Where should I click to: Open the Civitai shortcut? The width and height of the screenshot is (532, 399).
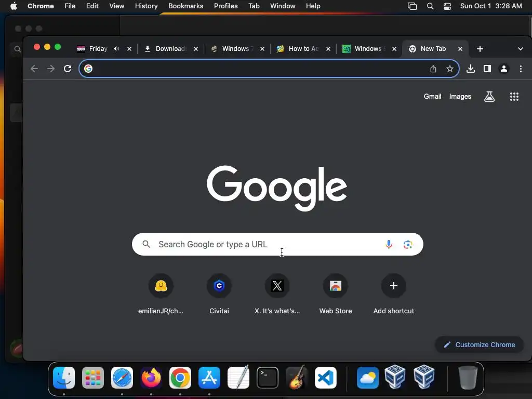(219, 294)
